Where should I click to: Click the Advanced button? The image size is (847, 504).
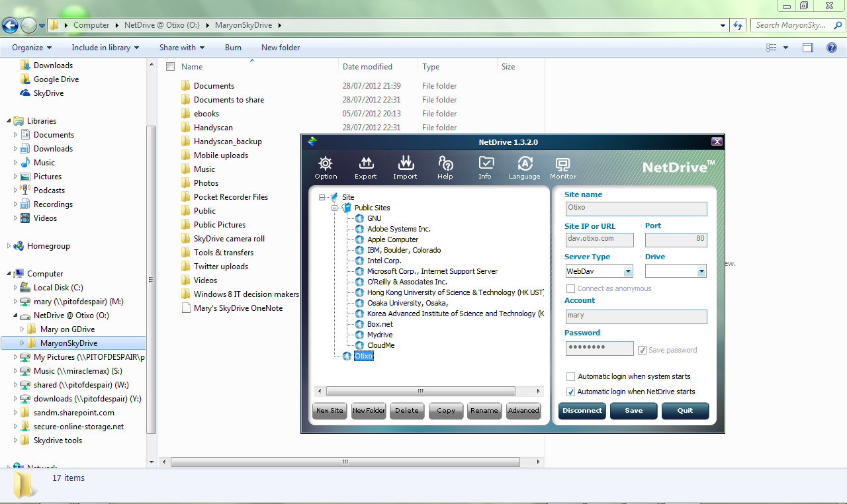tap(523, 411)
